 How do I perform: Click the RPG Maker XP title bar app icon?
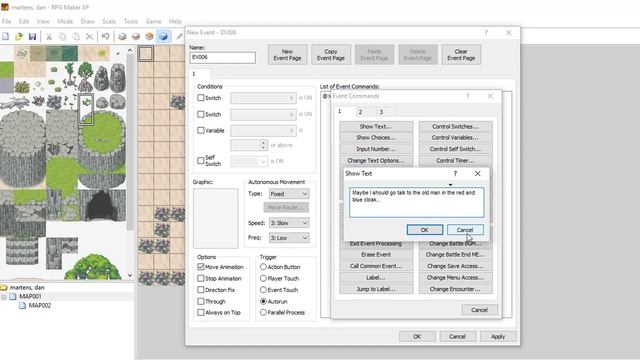(5, 7)
